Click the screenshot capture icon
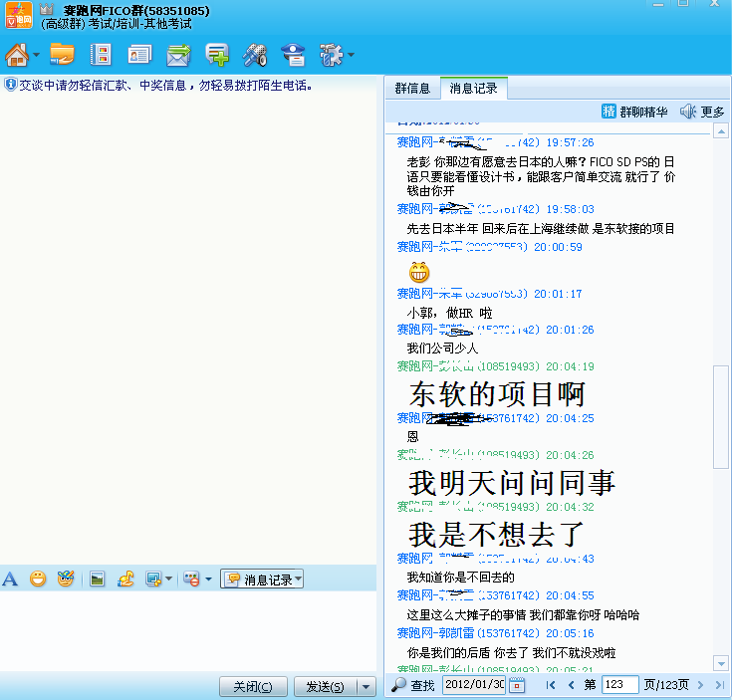The width and height of the screenshot is (732, 700). coord(153,580)
